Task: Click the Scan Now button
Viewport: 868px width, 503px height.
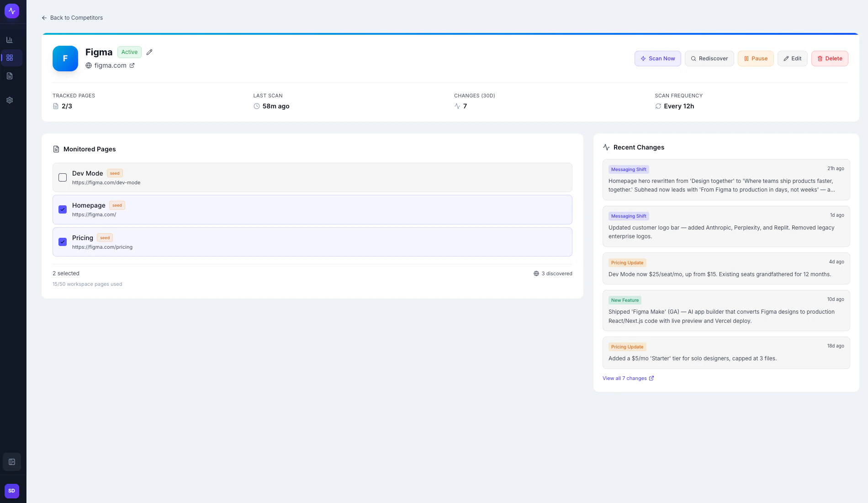Action: [657, 59]
